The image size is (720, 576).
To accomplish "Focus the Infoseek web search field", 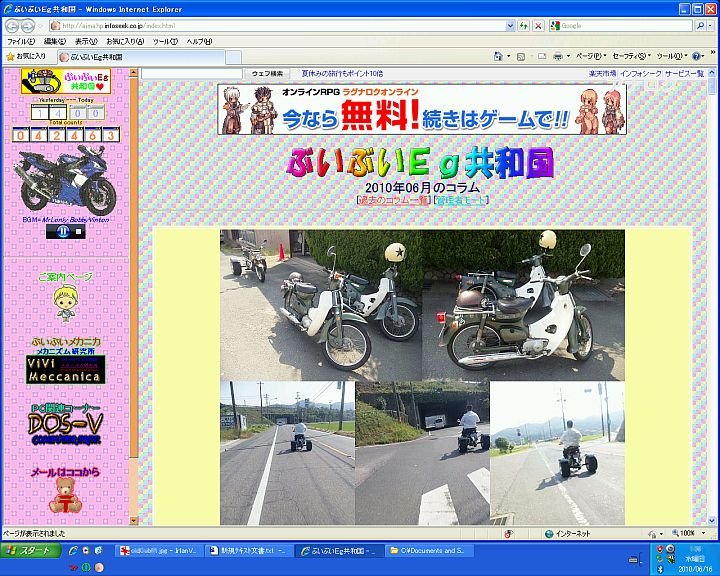I will tap(192, 73).
